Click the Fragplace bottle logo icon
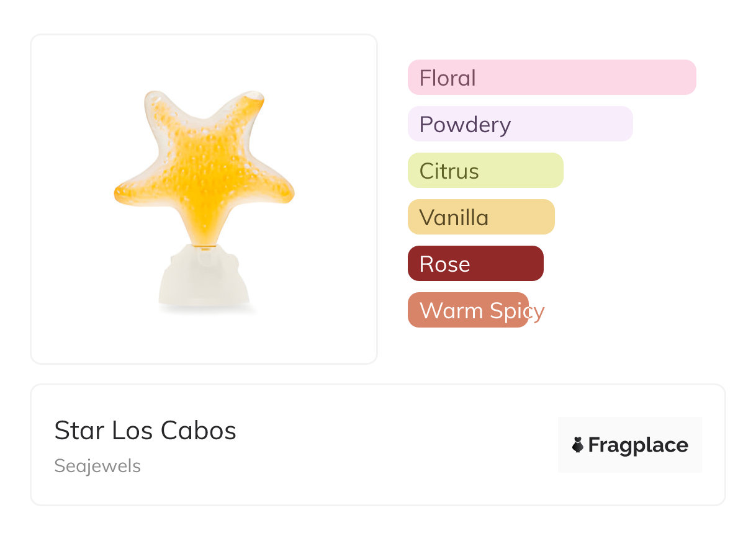This screenshot has width=756, height=536. 578,445
